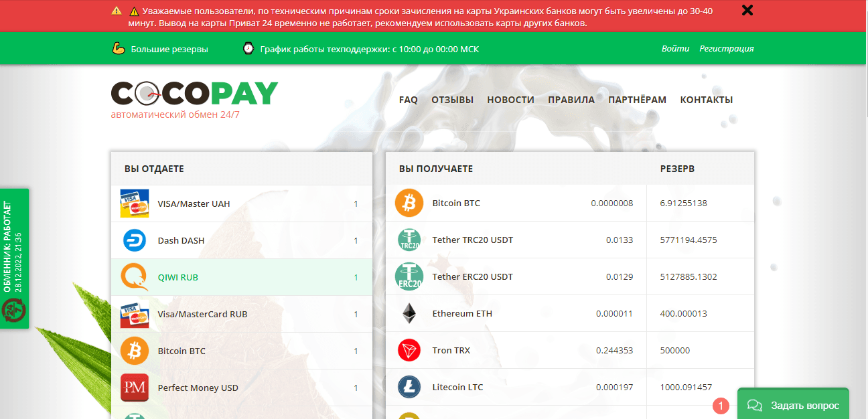This screenshot has width=868, height=419.
Task: Open the Задать вопрос chat button
Action: [x=793, y=405]
